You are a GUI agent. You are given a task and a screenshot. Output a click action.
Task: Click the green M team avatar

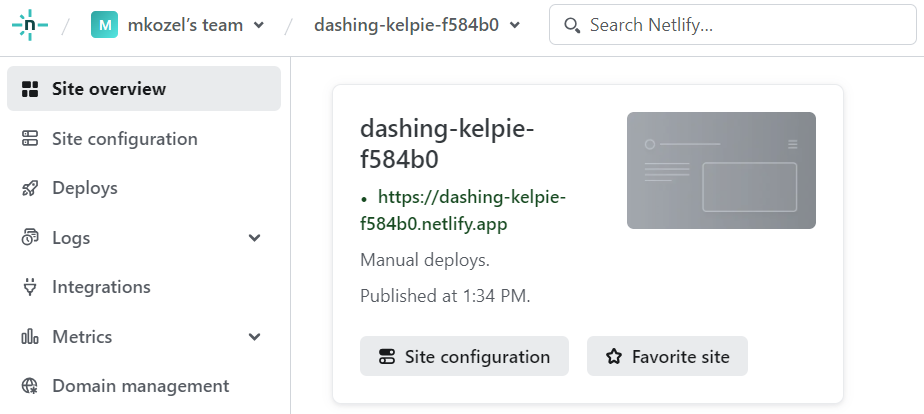[104, 25]
